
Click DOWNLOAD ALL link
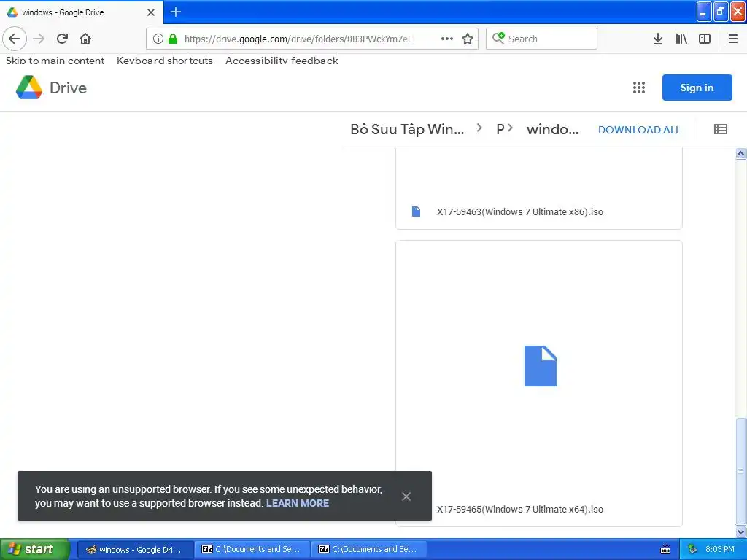point(639,130)
